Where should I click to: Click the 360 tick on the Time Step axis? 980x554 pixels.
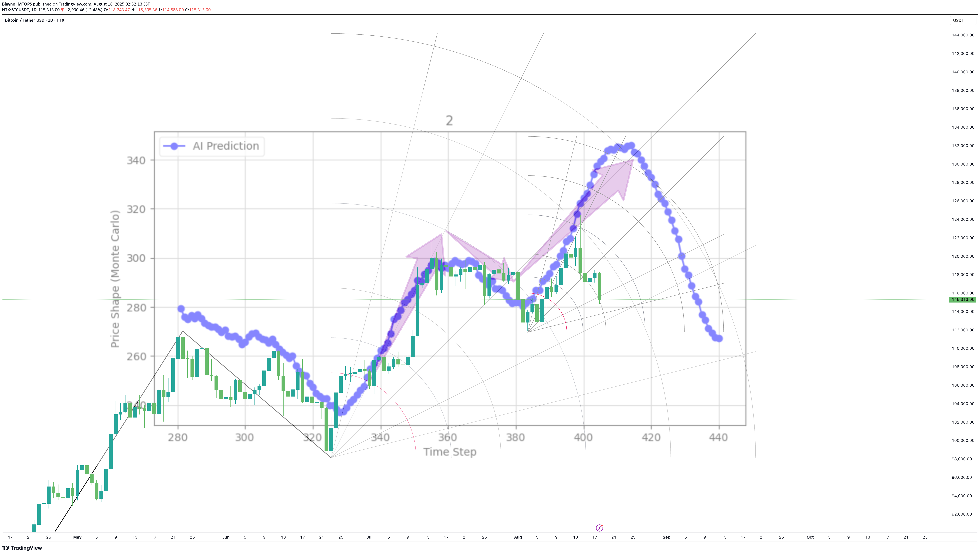(448, 437)
